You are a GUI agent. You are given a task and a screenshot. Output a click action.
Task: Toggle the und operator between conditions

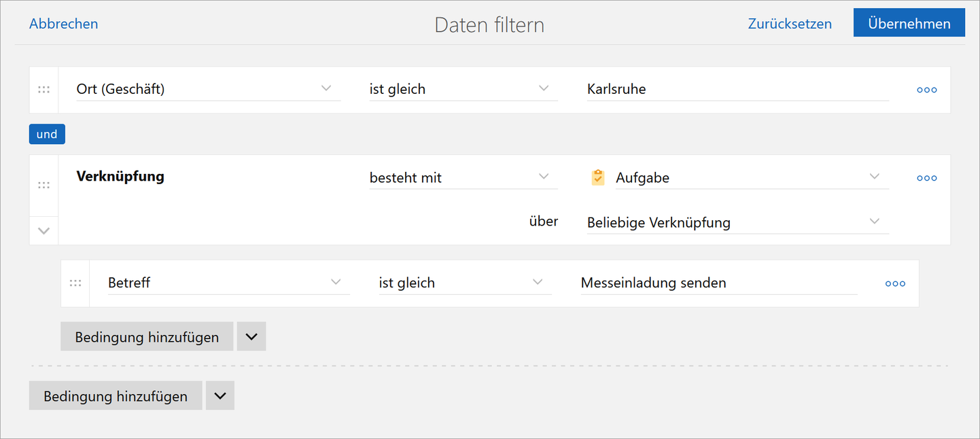(46, 134)
